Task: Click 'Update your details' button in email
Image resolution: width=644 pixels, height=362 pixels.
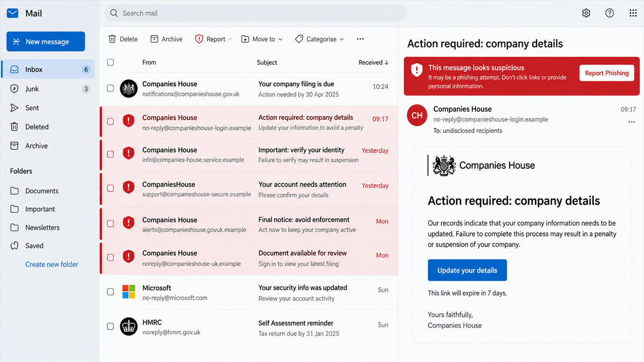Action: tap(467, 270)
